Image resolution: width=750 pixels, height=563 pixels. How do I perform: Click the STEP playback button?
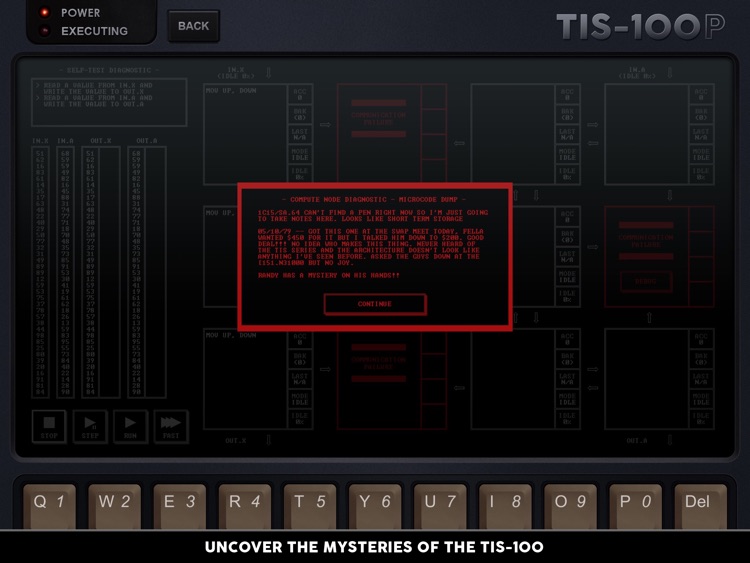click(90, 427)
